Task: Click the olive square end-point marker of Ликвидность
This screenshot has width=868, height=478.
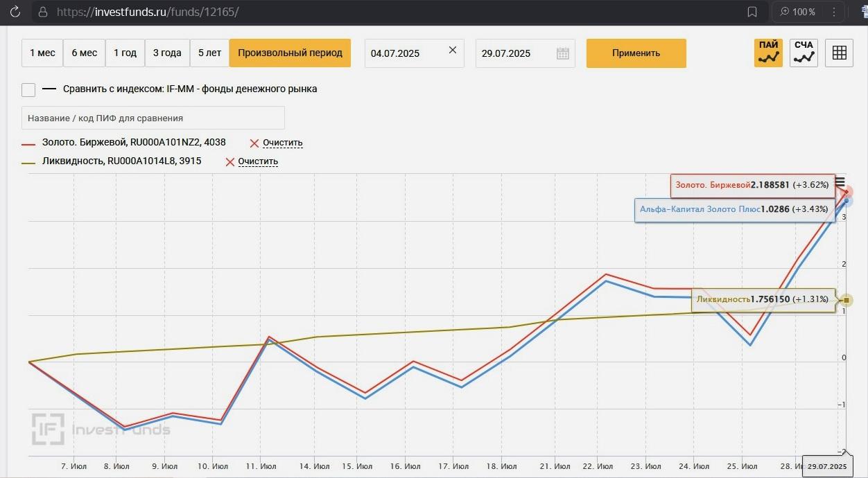Action: 847,300
